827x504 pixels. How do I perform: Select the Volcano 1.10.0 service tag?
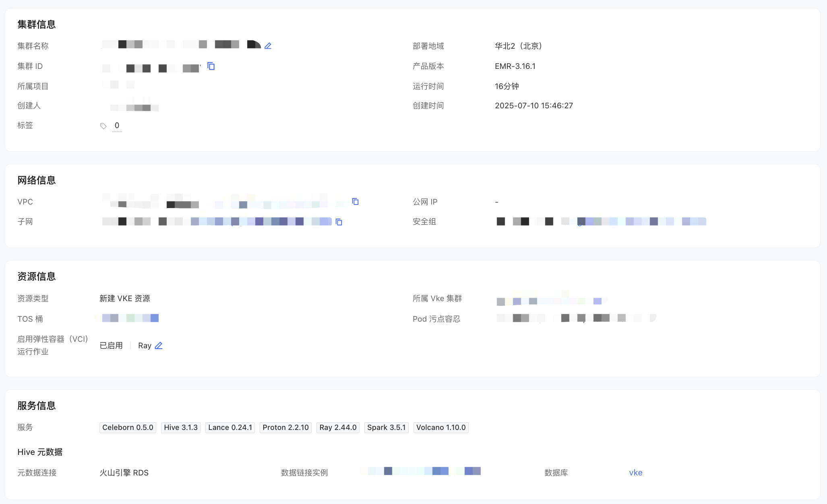[441, 428]
